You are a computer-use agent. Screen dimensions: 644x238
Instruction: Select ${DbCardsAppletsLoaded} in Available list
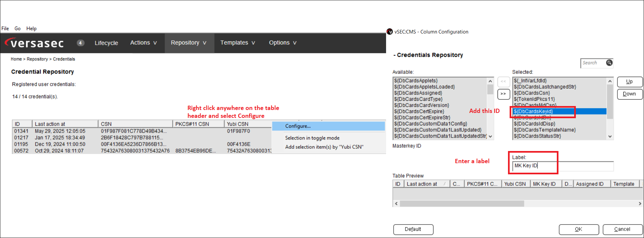pos(424,87)
